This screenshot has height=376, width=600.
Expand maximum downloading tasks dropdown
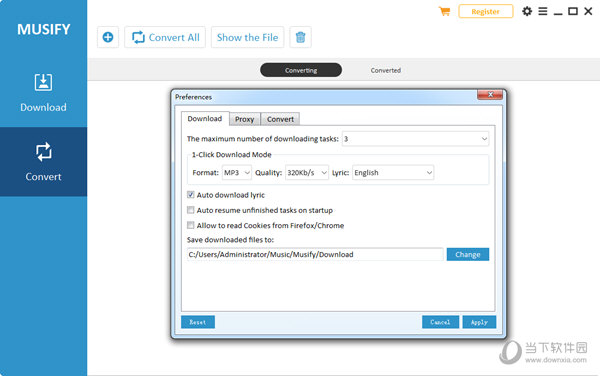pyautogui.click(x=415, y=139)
